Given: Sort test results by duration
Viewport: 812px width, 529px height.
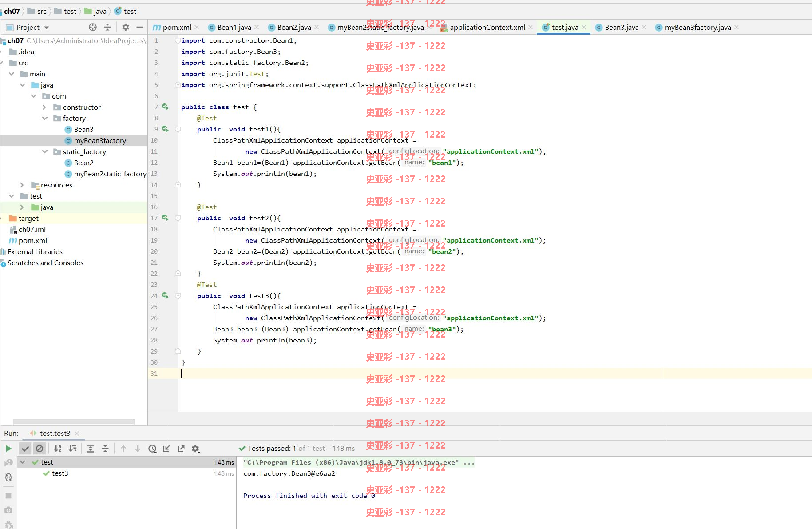Looking at the screenshot, I should (73, 449).
